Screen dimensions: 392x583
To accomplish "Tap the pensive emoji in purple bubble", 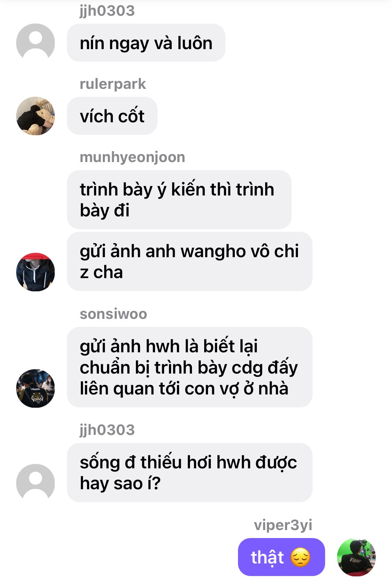I will [x=300, y=557].
